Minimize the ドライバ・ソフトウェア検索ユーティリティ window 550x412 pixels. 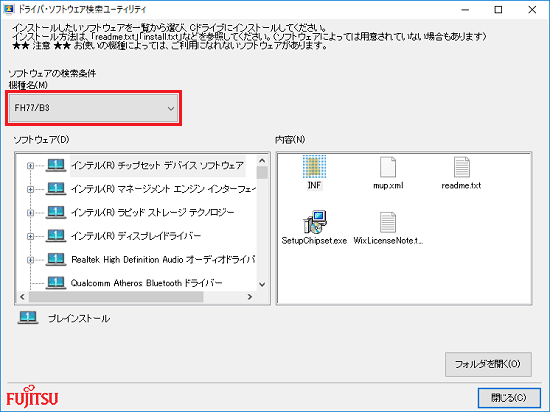point(465,10)
